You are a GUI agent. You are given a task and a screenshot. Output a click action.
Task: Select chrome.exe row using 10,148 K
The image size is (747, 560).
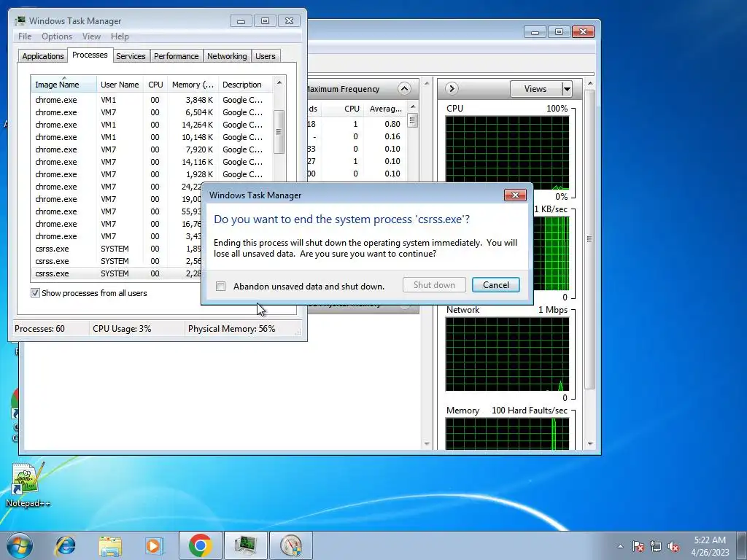(x=152, y=137)
